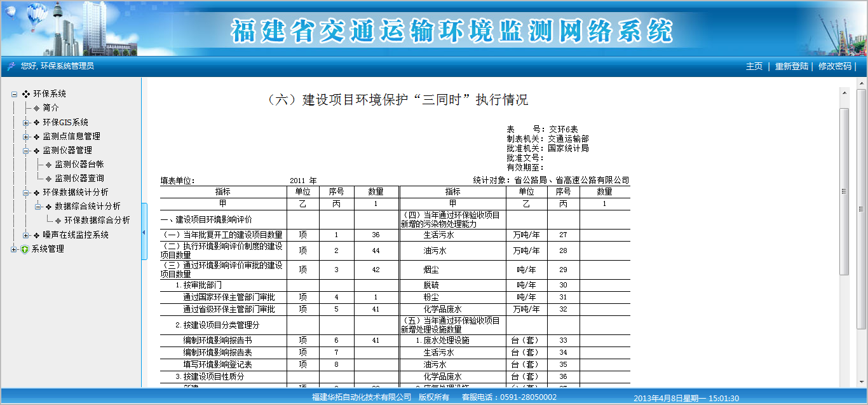Click the 生活污水 cell in sequence row 27
This screenshot has height=405, width=868.
tap(452, 235)
